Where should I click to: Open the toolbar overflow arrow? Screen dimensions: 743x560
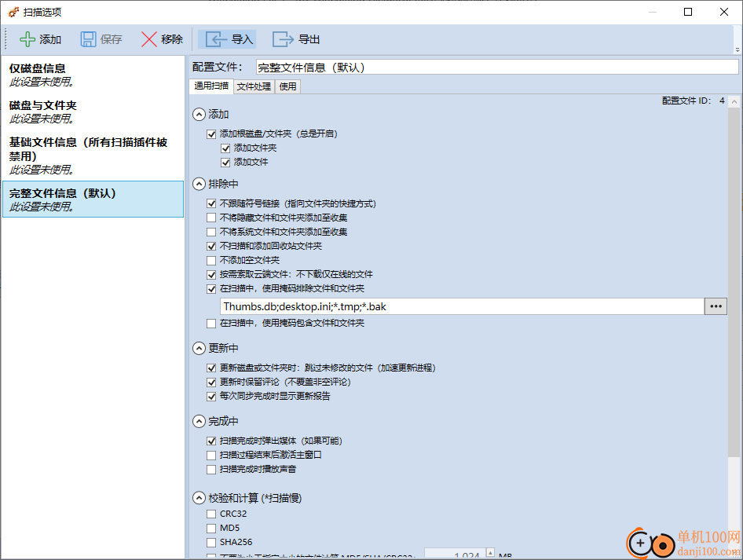coord(738,49)
